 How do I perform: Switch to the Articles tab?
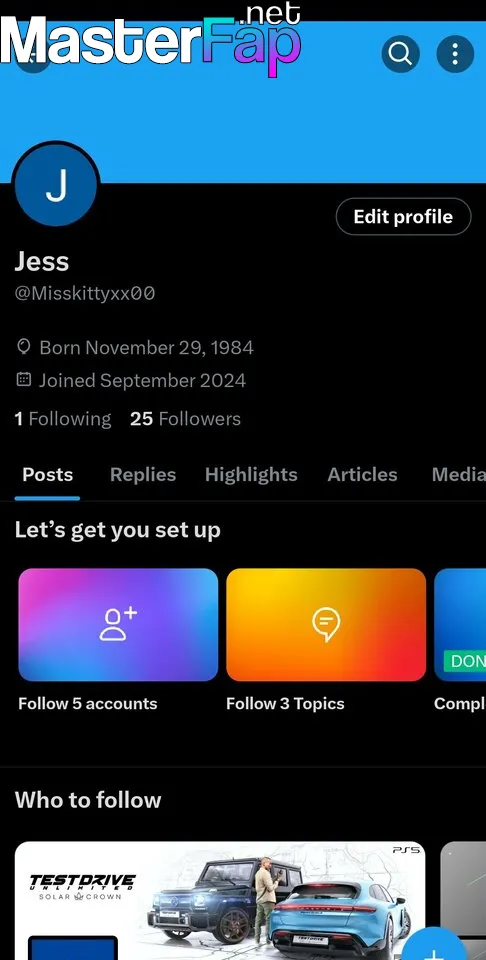click(x=362, y=475)
